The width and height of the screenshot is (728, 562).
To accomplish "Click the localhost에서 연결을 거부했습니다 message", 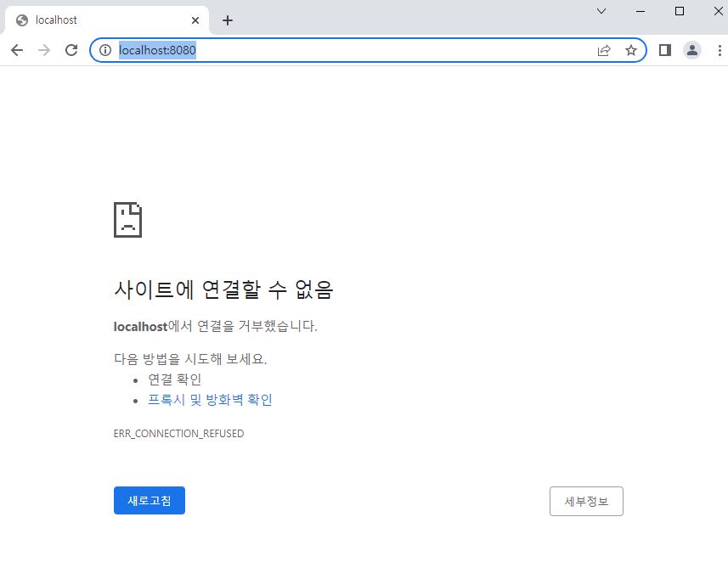I will click(x=216, y=326).
